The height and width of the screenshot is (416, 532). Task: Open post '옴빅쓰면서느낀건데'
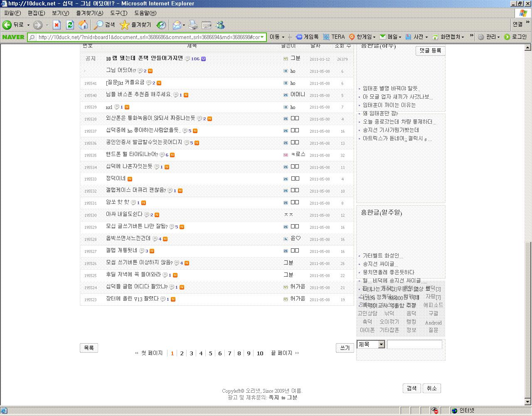coord(128,239)
